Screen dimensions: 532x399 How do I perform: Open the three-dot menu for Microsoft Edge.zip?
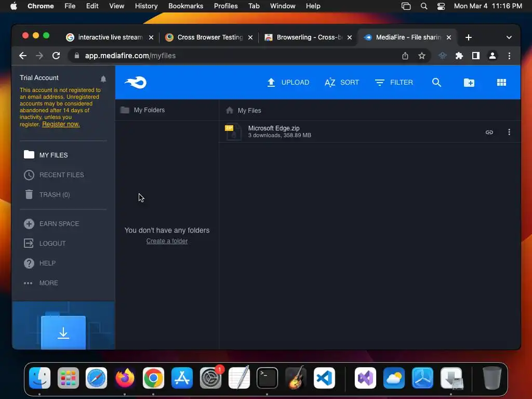pos(509,132)
